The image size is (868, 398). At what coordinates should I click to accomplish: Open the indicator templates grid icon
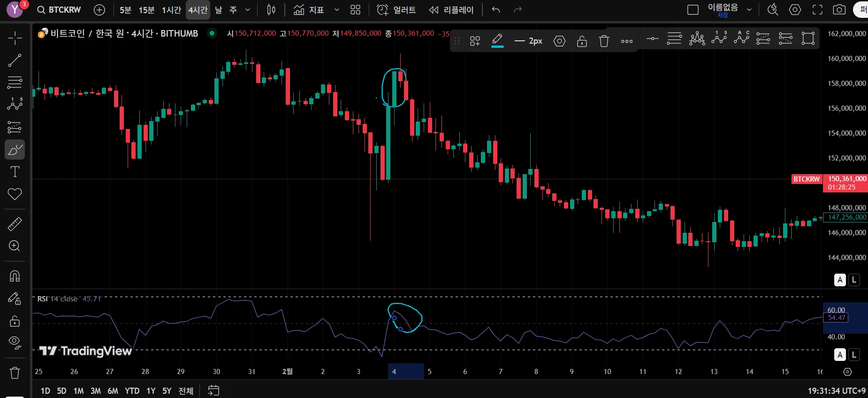click(355, 10)
